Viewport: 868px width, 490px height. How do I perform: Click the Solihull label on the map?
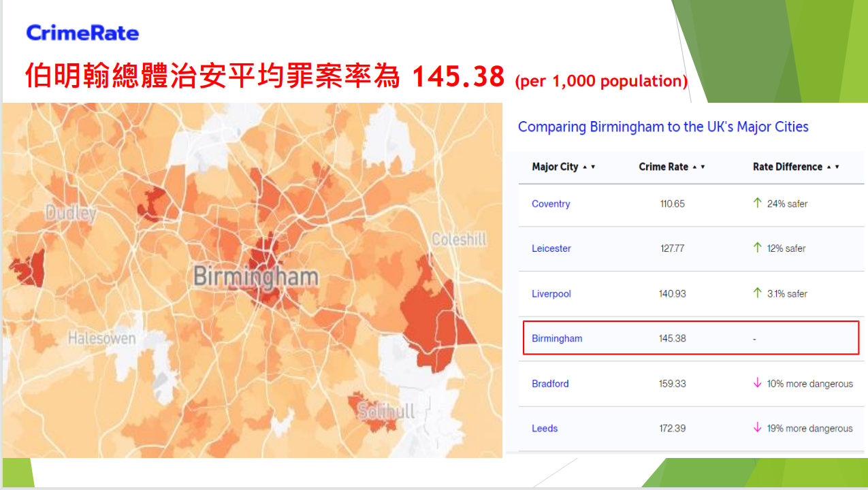point(386,411)
